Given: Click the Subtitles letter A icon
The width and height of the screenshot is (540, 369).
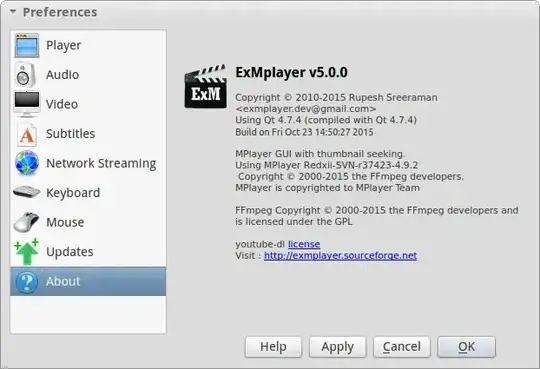Looking at the screenshot, I should coord(27,134).
